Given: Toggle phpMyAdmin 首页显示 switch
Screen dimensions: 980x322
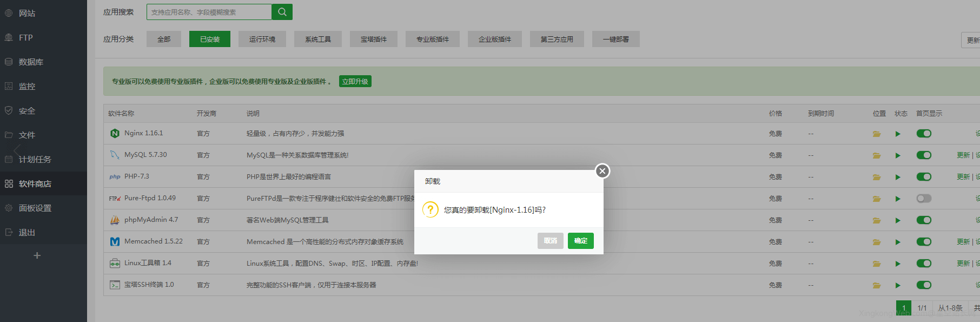Looking at the screenshot, I should click(924, 220).
